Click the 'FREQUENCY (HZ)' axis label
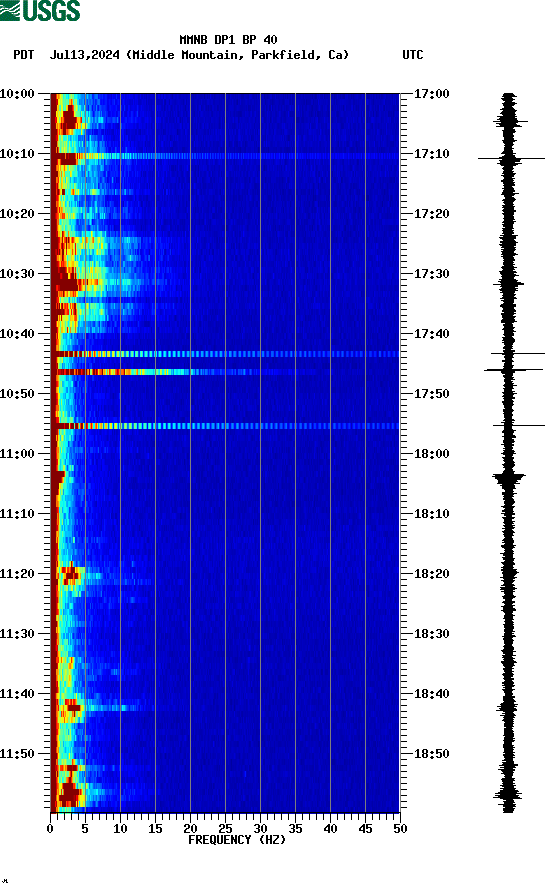 pos(237,840)
